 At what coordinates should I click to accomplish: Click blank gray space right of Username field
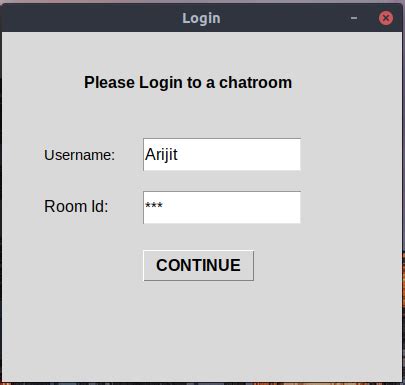pos(350,154)
